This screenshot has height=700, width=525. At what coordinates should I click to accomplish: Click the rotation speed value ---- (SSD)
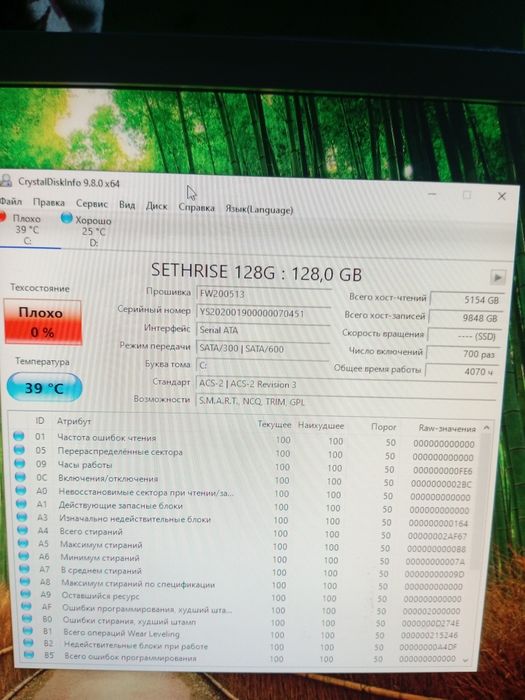point(464,336)
